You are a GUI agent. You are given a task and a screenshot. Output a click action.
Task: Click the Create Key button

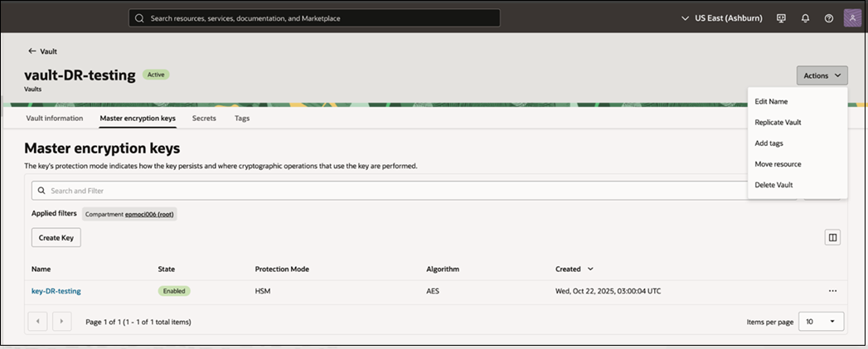56,238
